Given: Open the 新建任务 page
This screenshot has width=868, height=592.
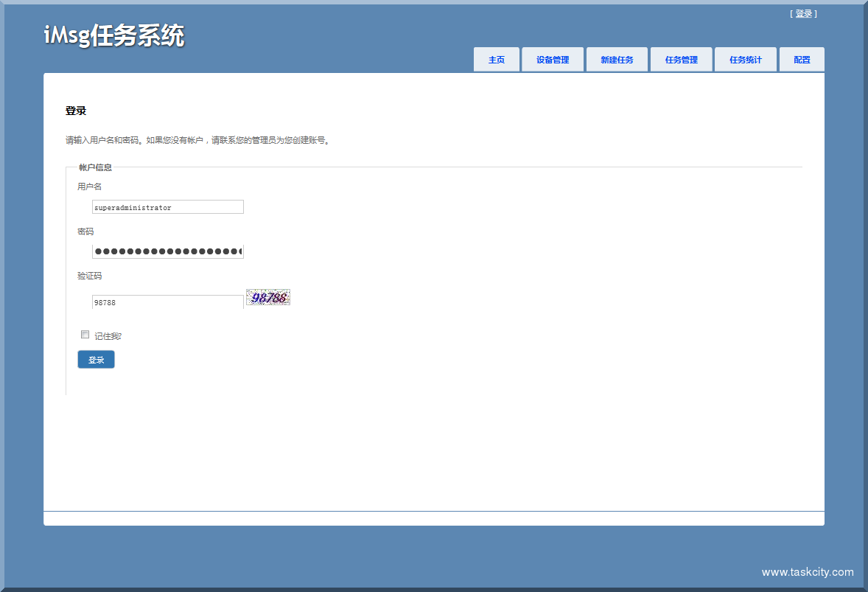Looking at the screenshot, I should point(616,59).
